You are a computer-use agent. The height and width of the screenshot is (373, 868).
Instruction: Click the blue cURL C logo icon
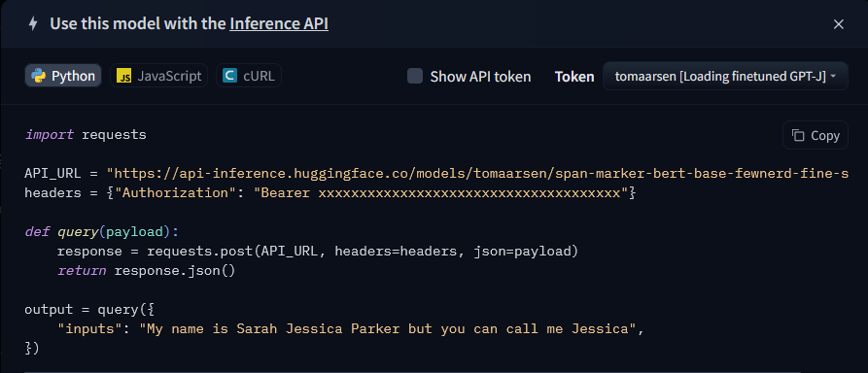pos(229,76)
